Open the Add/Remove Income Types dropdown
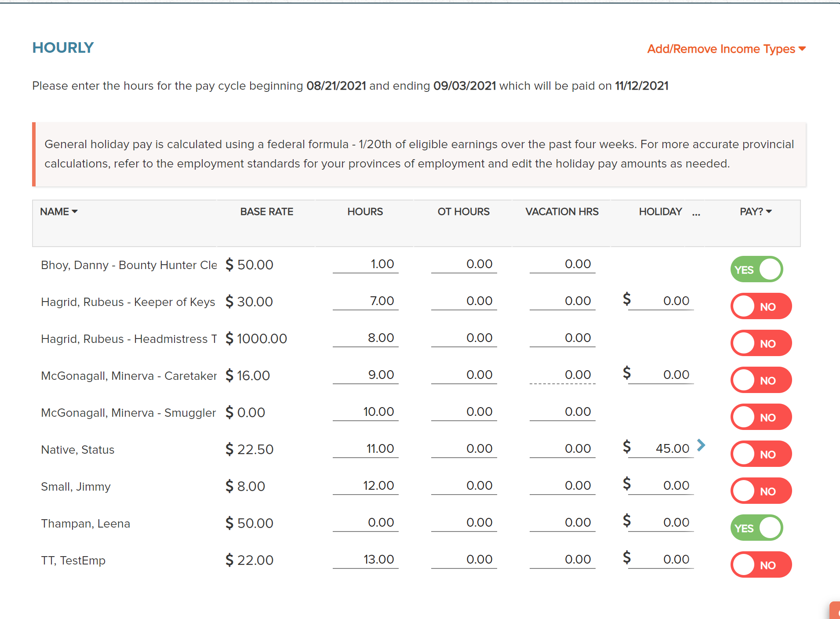 click(726, 49)
